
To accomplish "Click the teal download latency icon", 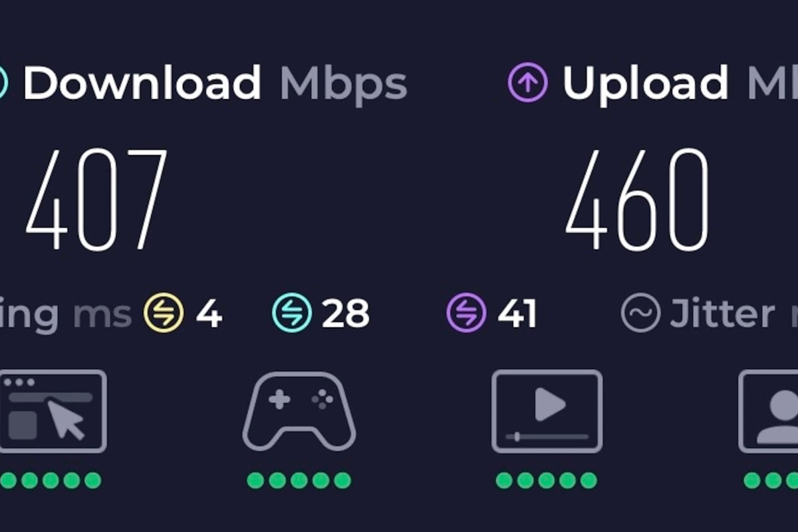I will pyautogui.click(x=292, y=313).
